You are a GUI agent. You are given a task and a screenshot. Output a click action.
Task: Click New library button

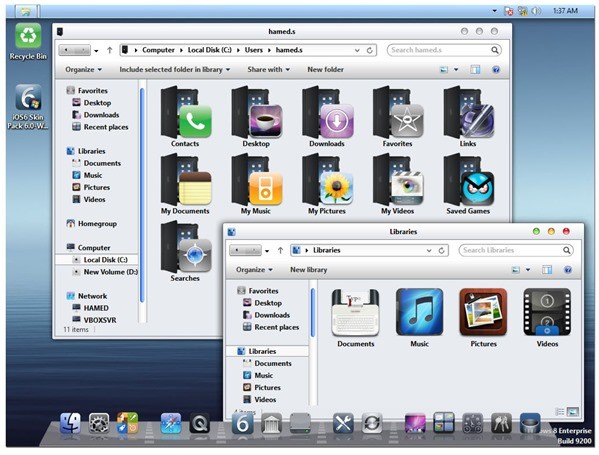308,270
